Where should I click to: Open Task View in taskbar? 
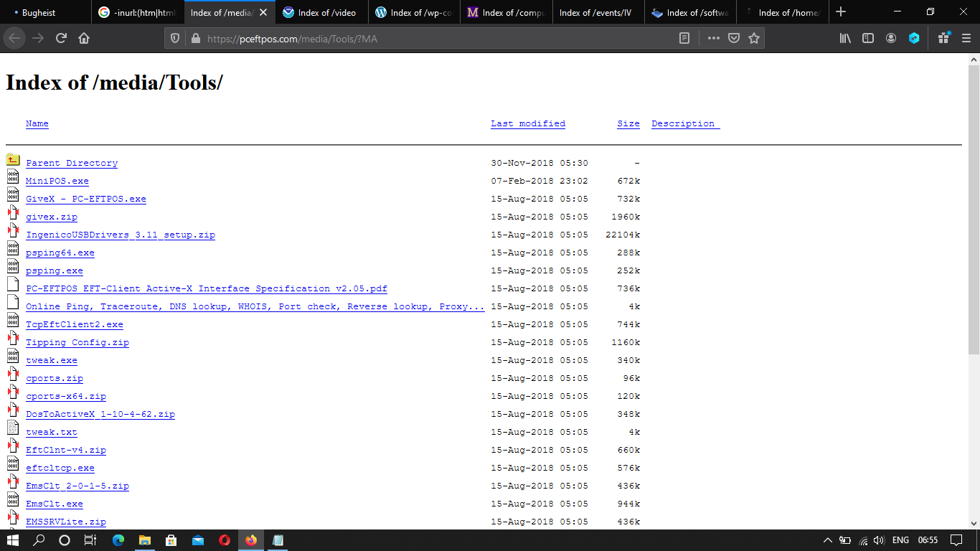[x=90, y=540]
